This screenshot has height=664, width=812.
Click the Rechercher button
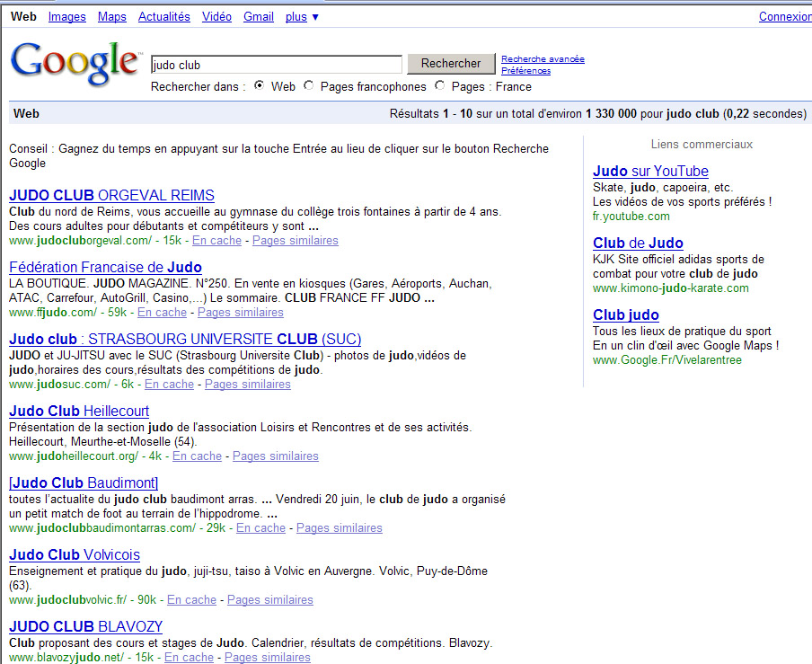(451, 63)
